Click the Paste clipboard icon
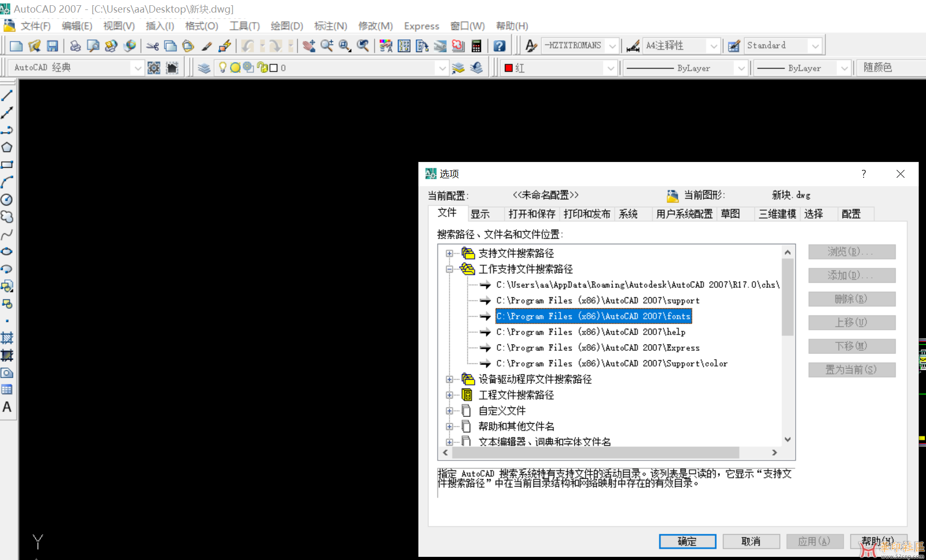This screenshot has width=926, height=560. [188, 46]
